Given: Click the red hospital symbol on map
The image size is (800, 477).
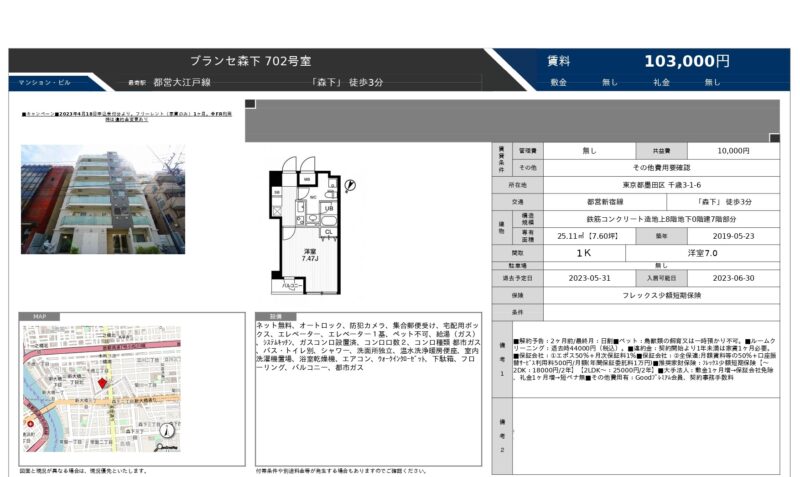Looking at the screenshot, I should point(30,424).
